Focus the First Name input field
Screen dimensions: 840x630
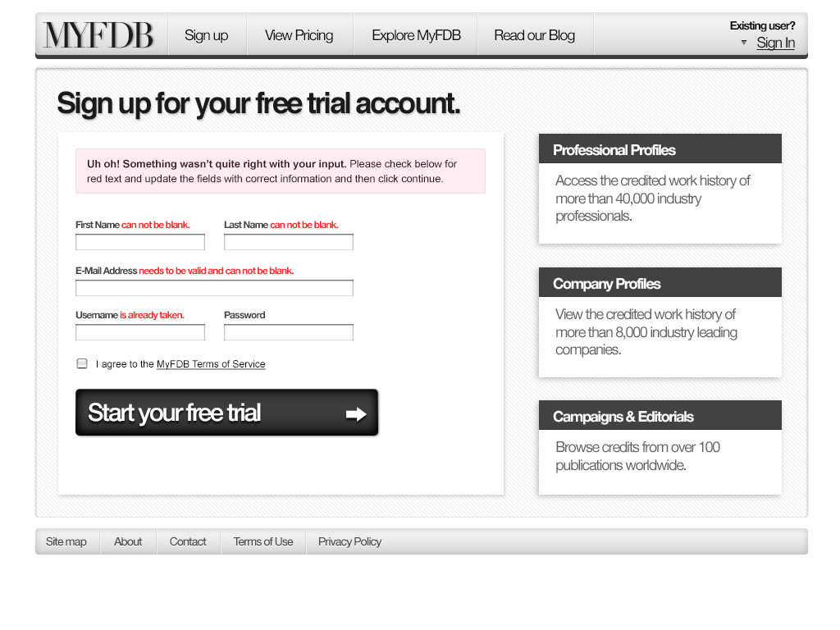pos(140,242)
